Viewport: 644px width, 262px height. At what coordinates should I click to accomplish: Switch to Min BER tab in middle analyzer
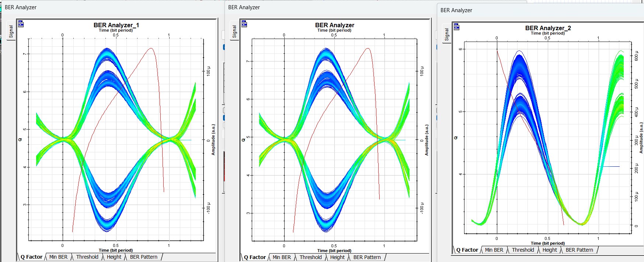[x=282, y=257]
